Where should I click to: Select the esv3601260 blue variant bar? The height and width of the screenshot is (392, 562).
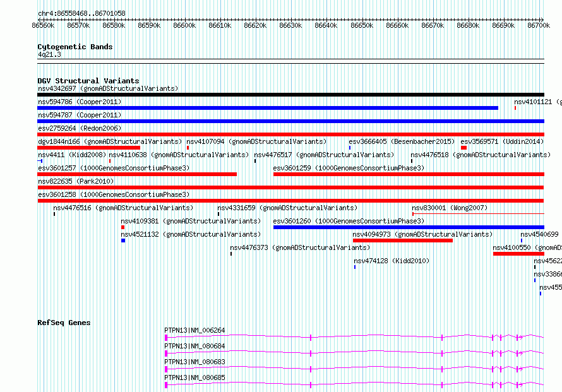tap(409, 227)
